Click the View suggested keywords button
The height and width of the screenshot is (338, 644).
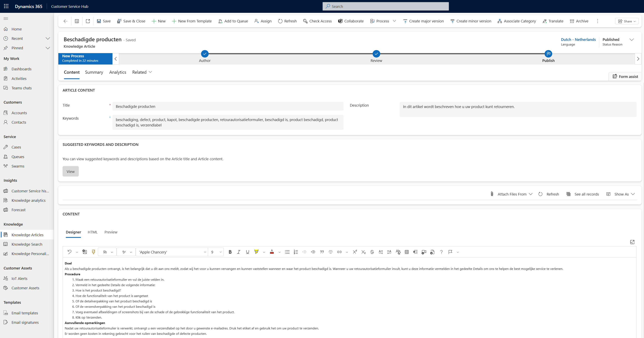pyautogui.click(x=71, y=171)
